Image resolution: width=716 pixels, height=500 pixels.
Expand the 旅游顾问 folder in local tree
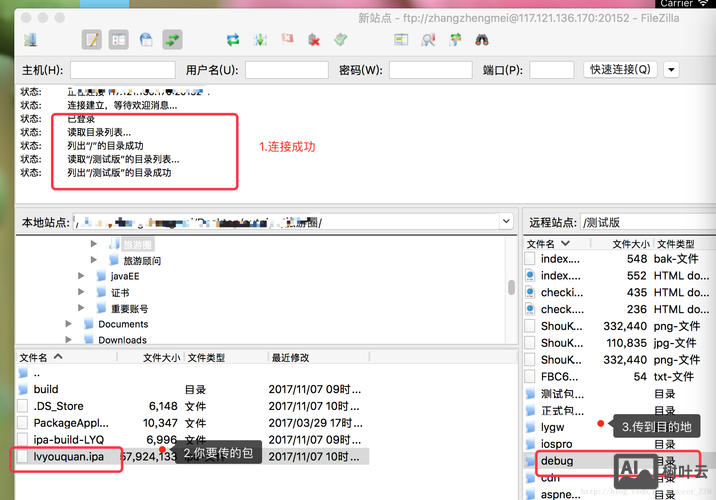tap(94, 260)
